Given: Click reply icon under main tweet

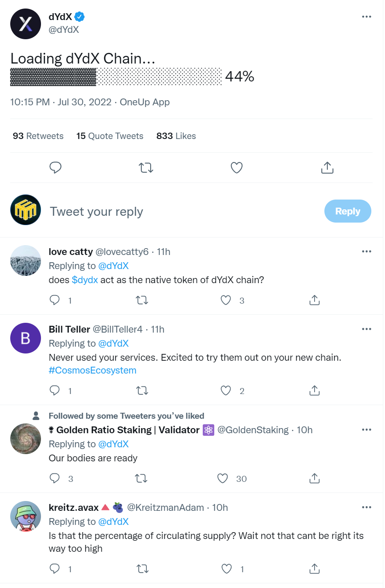Looking at the screenshot, I should point(55,168).
